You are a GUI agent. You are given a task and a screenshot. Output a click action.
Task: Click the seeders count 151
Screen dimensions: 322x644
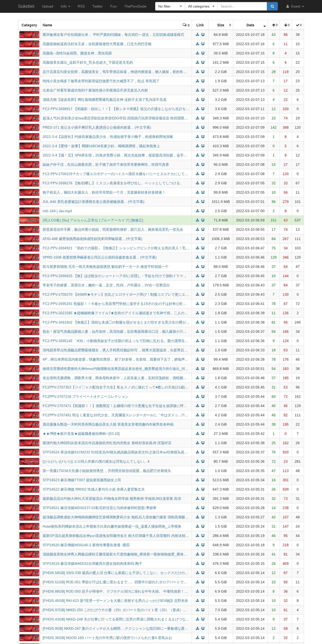(x=274, y=220)
